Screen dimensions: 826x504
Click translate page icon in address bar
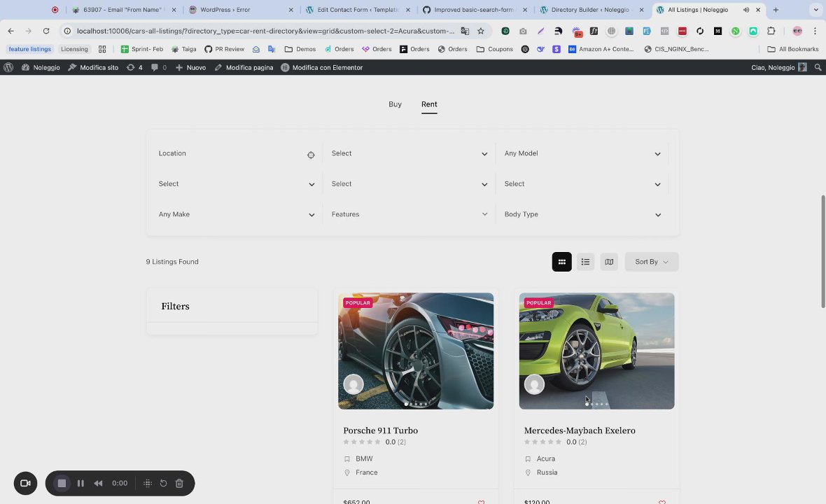click(x=465, y=31)
